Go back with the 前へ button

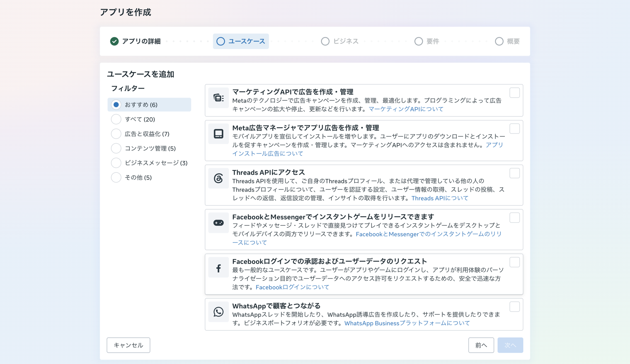[481, 345]
